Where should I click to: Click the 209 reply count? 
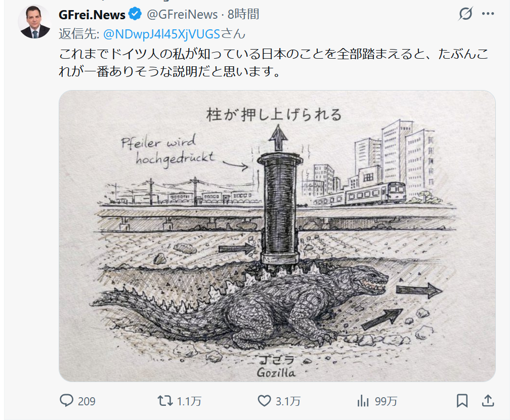(87, 402)
